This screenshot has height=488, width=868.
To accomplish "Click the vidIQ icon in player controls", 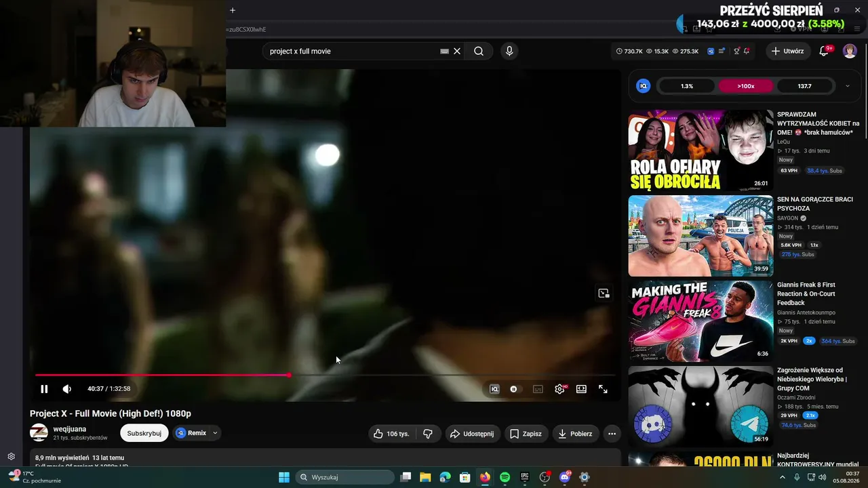I will pos(494,389).
